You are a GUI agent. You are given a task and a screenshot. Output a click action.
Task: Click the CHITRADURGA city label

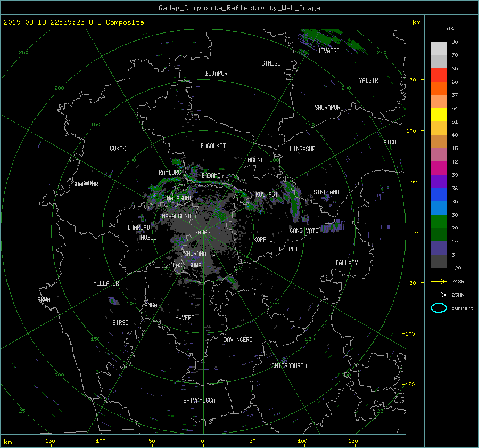tap(289, 366)
